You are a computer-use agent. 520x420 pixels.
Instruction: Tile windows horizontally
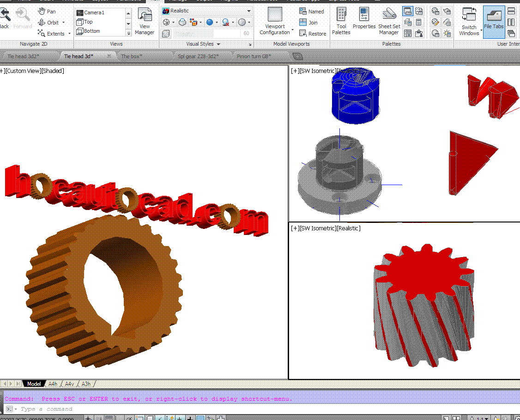(x=511, y=11)
